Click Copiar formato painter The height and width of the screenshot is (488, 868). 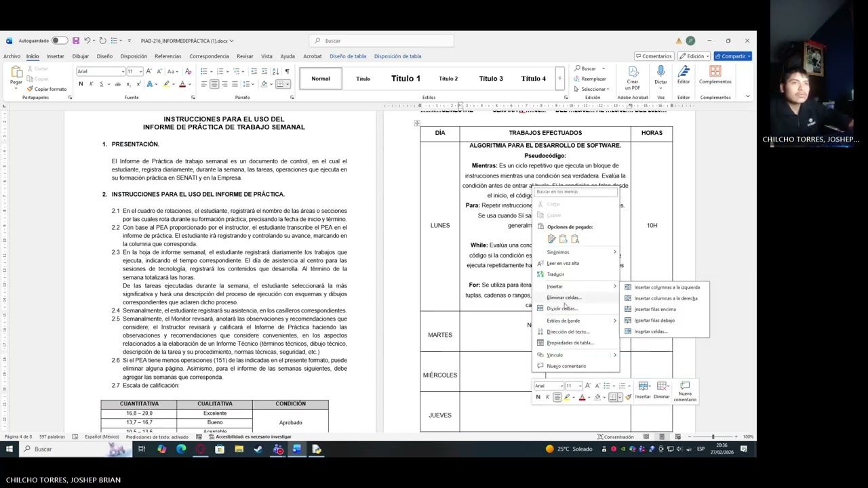[x=47, y=89]
